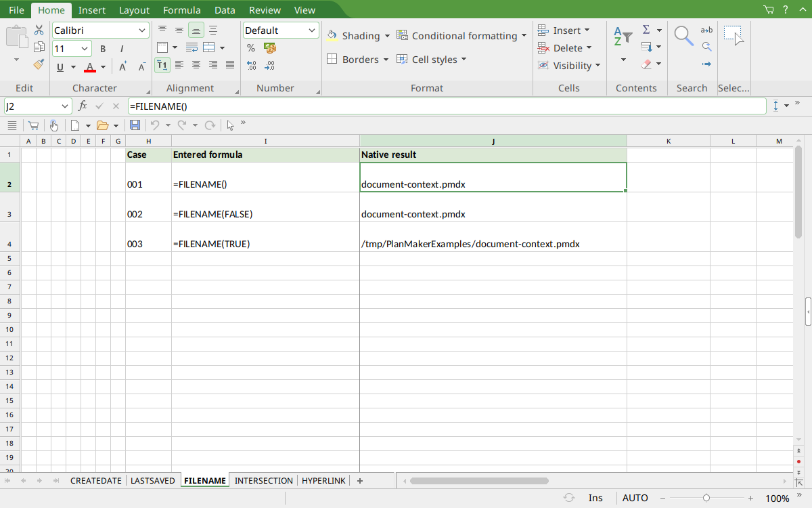The height and width of the screenshot is (508, 812).
Task: Toggle top vertical alignment
Action: [x=162, y=30]
